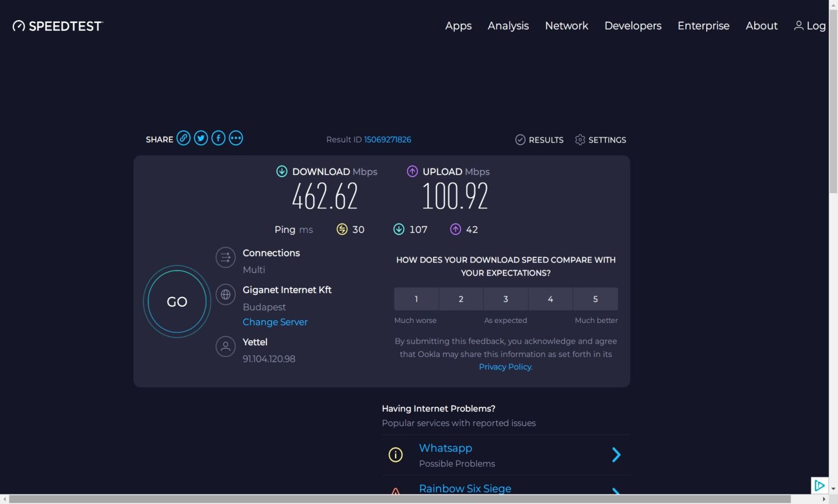Open the Analysis menu
838x504 pixels.
point(508,26)
